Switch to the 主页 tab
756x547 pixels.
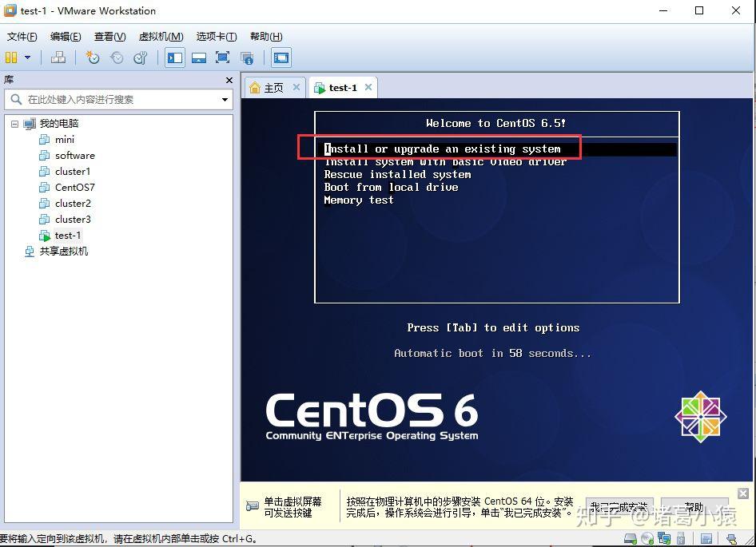[x=275, y=87]
